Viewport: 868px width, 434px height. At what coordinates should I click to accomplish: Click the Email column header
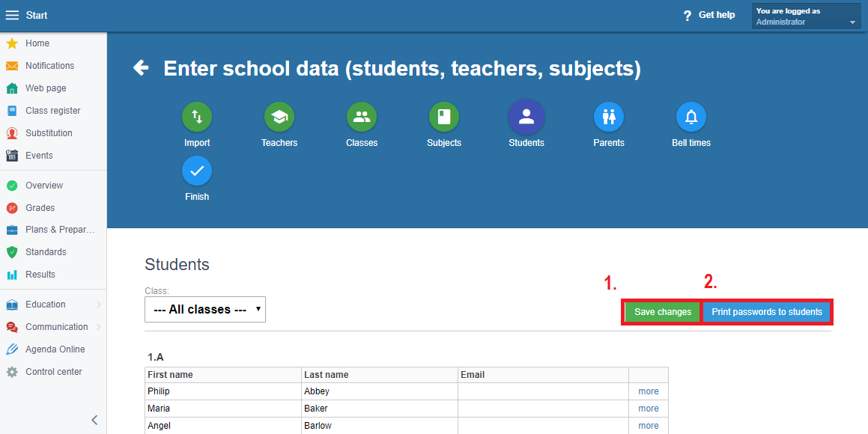point(543,375)
